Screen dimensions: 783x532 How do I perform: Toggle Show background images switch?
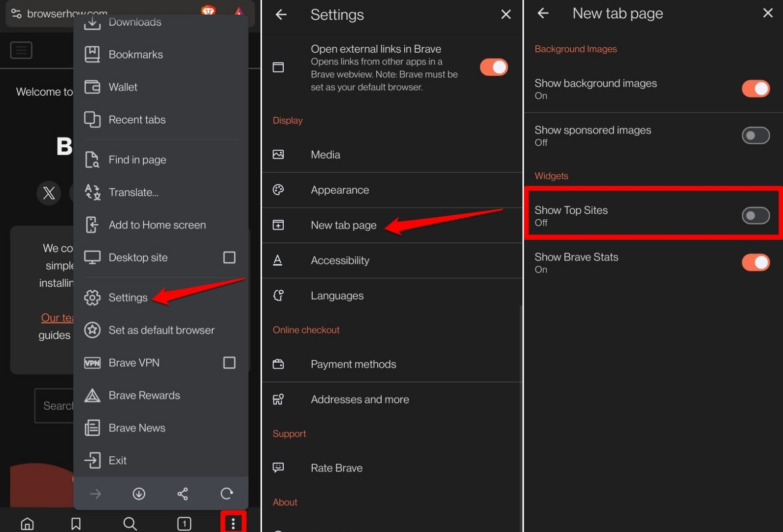tap(756, 89)
